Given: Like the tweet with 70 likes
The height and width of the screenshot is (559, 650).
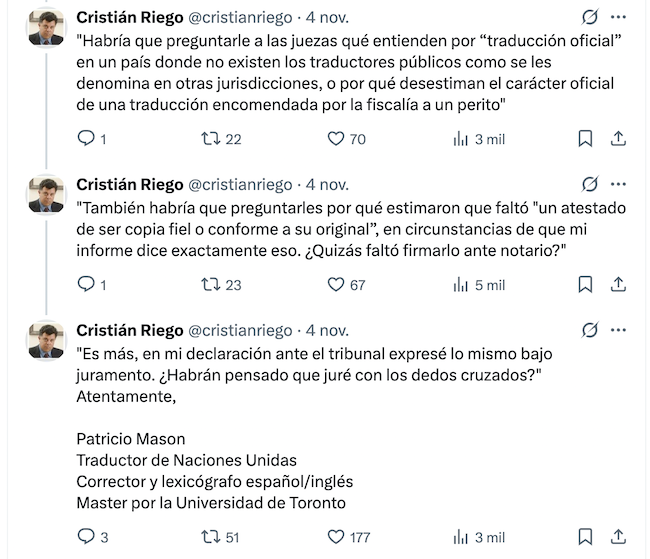Looking at the screenshot, I should tap(336, 139).
